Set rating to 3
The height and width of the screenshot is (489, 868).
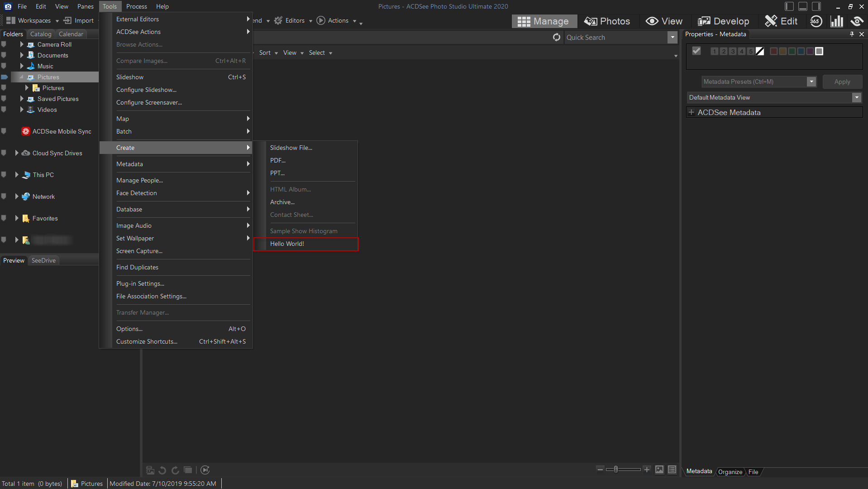733,51
